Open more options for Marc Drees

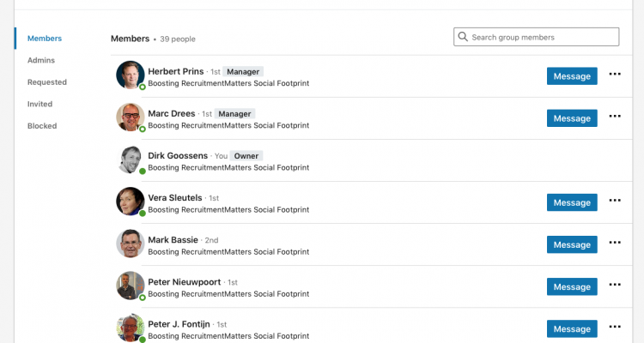[615, 117]
